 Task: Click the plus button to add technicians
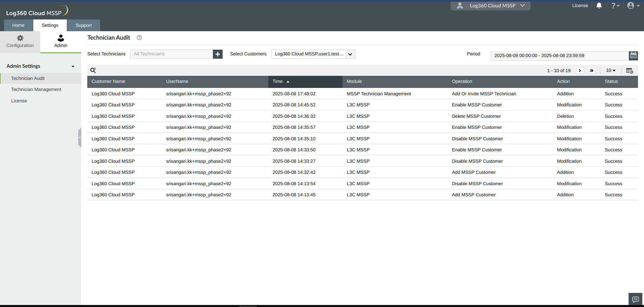(218, 54)
